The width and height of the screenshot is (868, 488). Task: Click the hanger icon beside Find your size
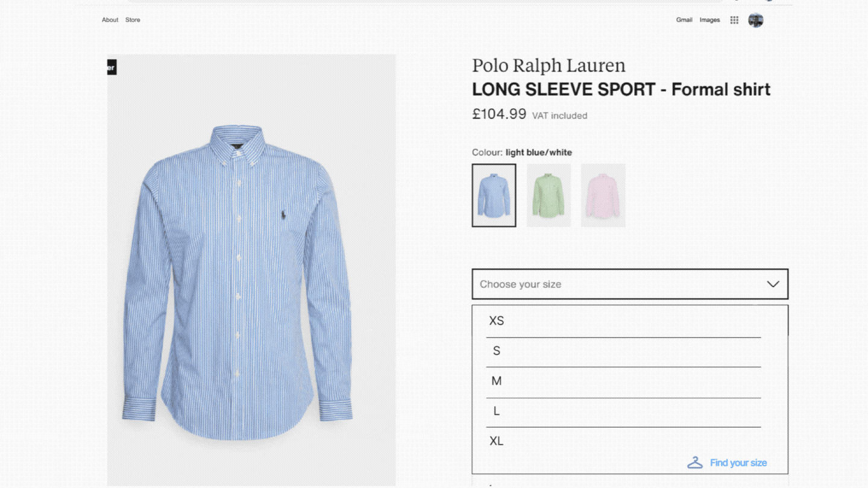pyautogui.click(x=695, y=463)
